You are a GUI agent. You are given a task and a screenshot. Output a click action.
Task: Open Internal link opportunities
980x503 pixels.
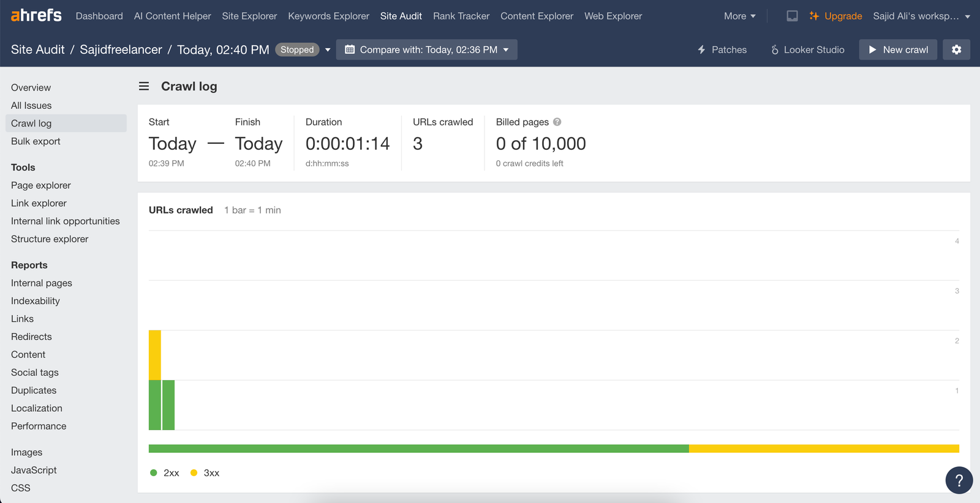click(x=66, y=221)
